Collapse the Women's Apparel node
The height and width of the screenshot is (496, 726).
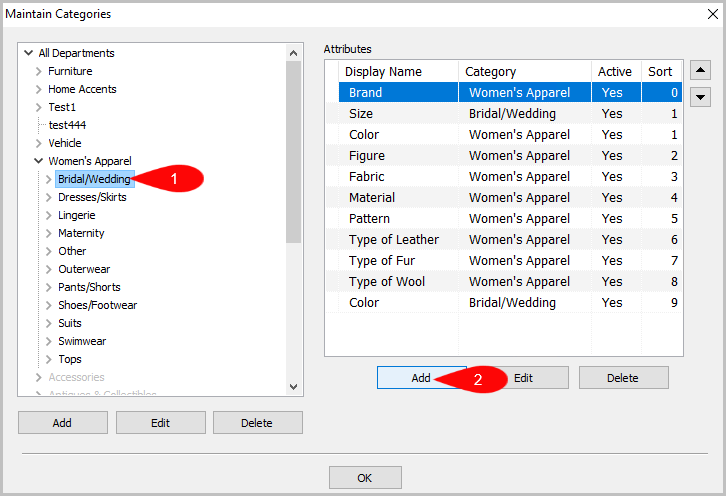[38, 161]
